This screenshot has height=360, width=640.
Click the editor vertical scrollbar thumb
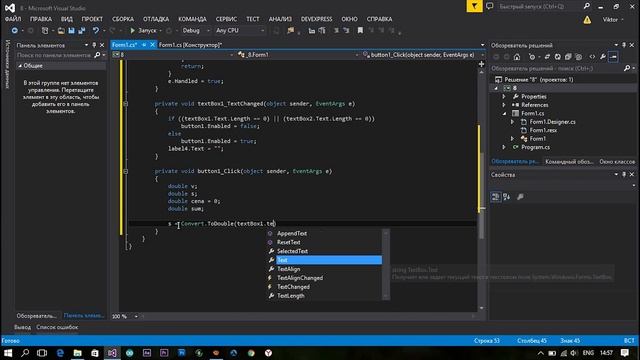tap(481, 196)
